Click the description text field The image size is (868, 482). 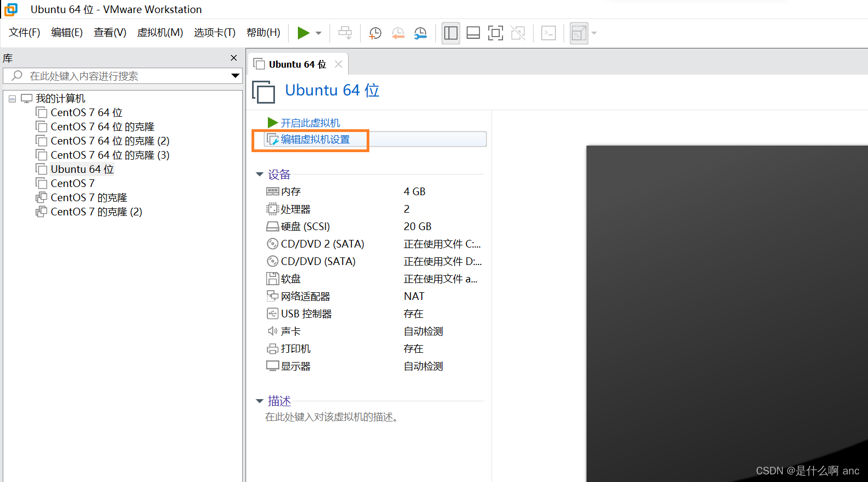tap(333, 417)
